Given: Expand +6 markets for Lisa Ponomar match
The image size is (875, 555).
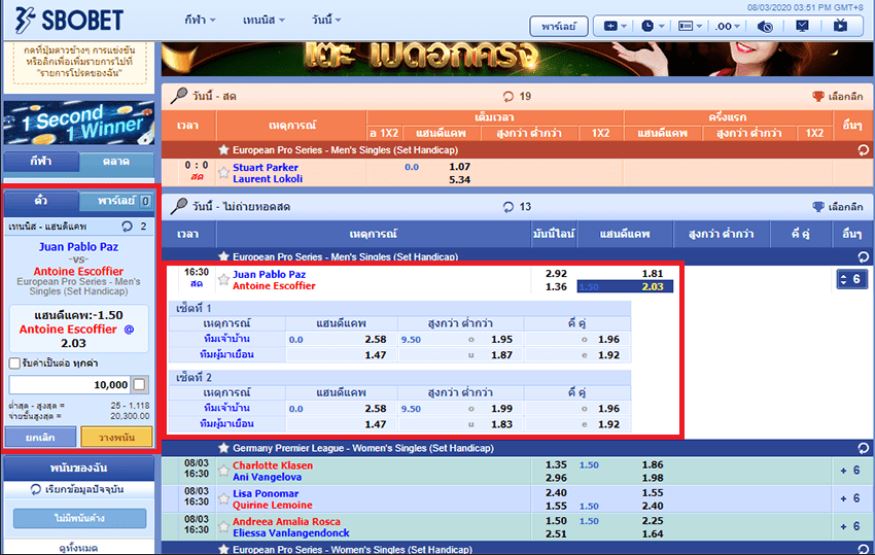Looking at the screenshot, I should [850, 499].
